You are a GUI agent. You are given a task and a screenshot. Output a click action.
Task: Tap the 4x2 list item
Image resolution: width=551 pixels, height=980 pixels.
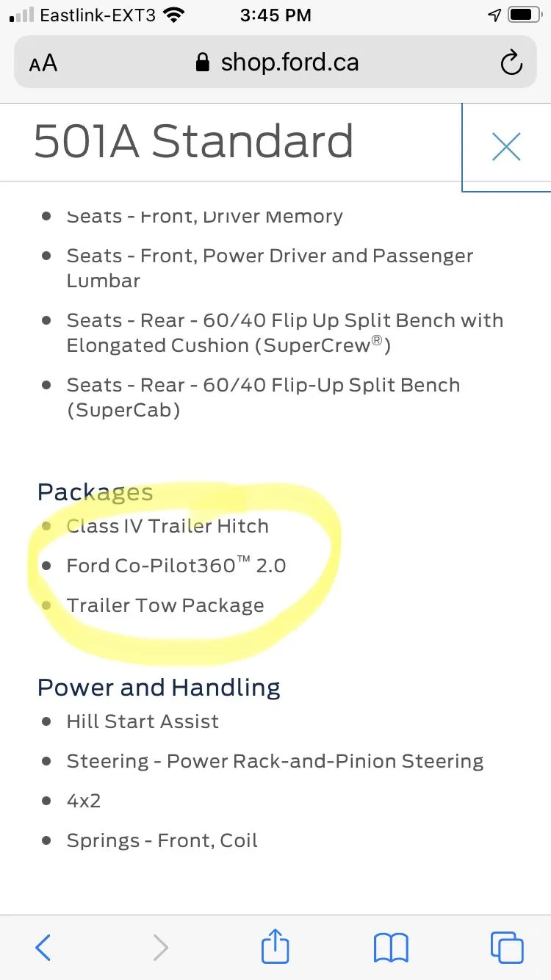(x=84, y=801)
